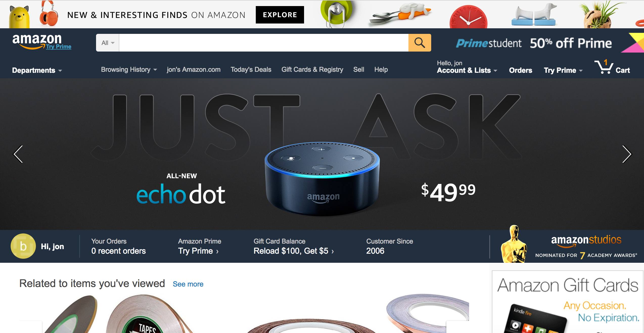Expand the Departments menu
644x333 pixels.
(37, 70)
